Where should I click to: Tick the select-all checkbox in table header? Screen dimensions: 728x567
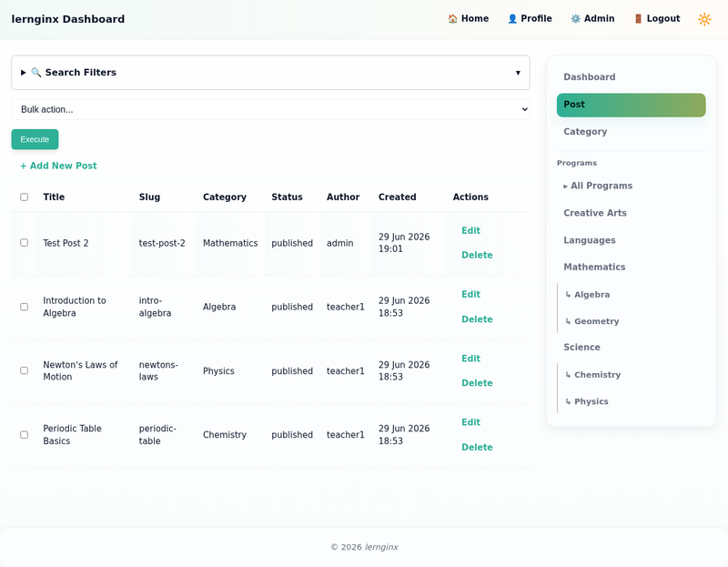[25, 197]
